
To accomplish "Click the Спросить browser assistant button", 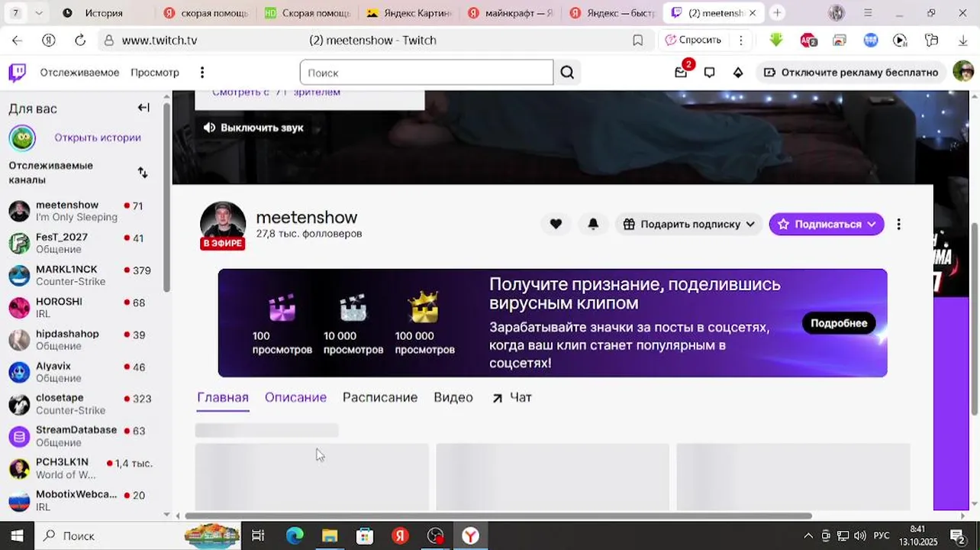I will (692, 40).
